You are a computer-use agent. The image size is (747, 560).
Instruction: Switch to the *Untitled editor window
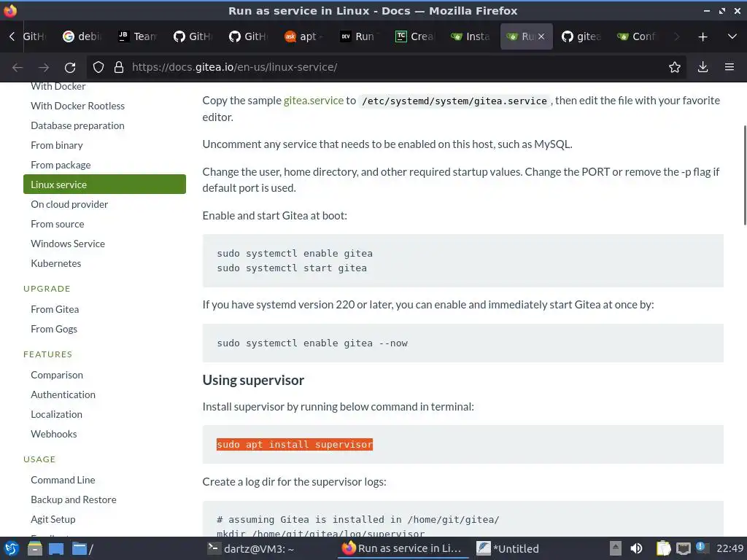click(x=508, y=548)
